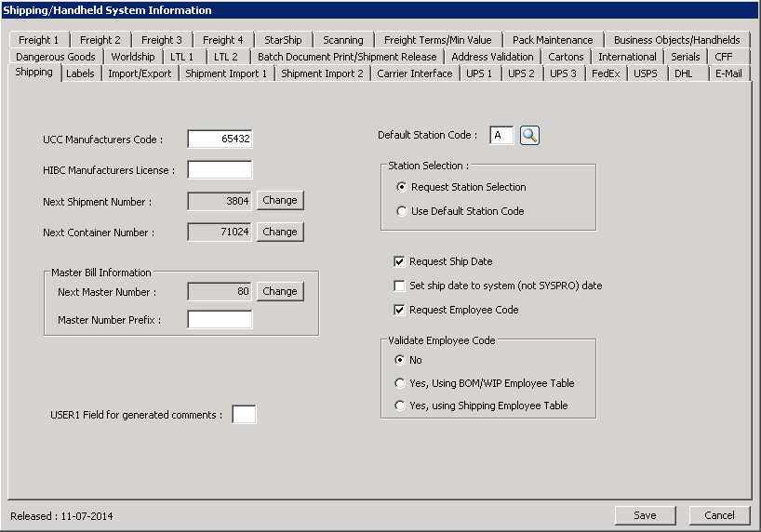The width and height of the screenshot is (761, 532).
Task: Click Change beside Next Container Number
Action: point(280,233)
